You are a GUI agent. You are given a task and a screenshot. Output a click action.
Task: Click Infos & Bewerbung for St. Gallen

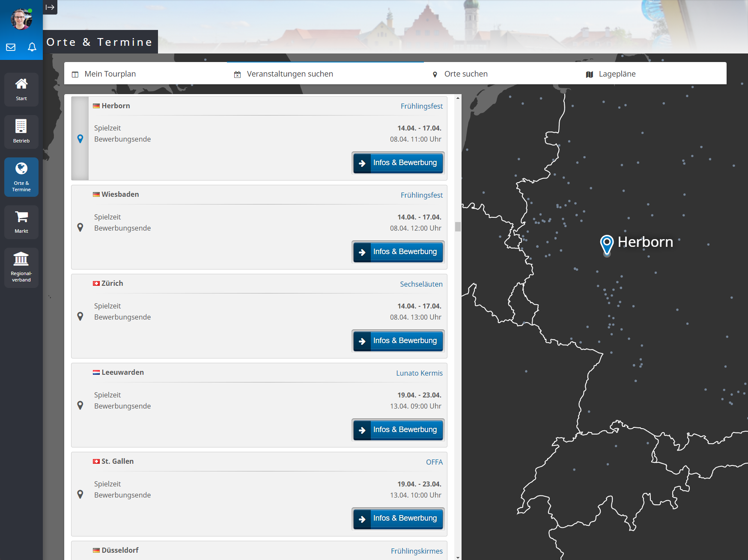click(398, 519)
